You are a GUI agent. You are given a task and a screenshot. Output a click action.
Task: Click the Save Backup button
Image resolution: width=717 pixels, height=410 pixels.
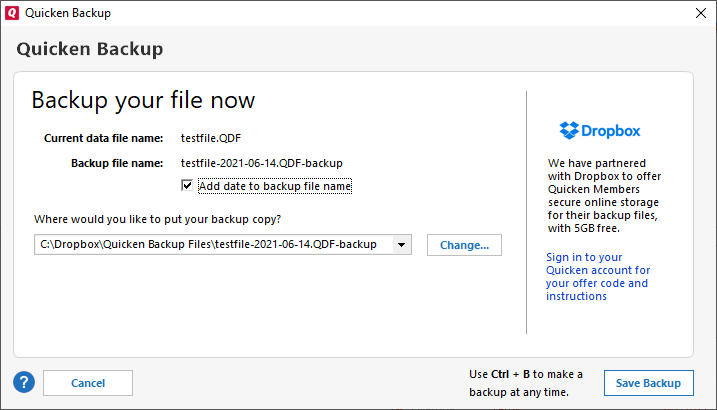pyautogui.click(x=648, y=383)
